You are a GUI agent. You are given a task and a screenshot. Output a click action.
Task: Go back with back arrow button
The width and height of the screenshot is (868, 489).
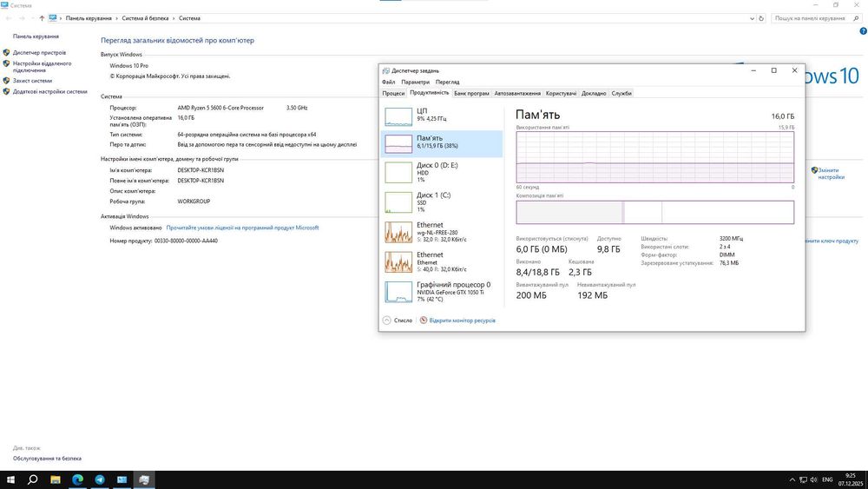point(9,18)
